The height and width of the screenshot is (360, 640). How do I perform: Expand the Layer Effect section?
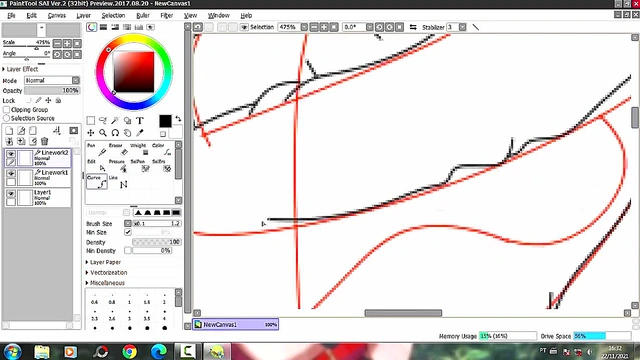(x=20, y=69)
